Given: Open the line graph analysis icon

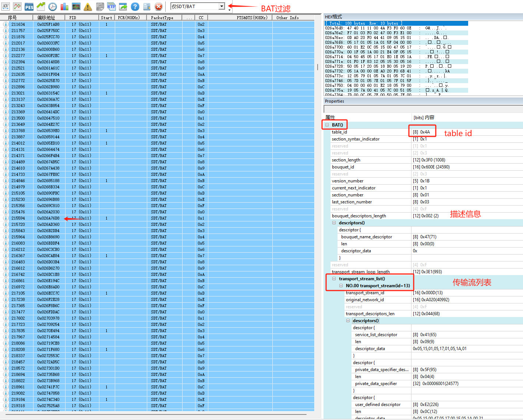Looking at the screenshot, I should click(17, 6).
